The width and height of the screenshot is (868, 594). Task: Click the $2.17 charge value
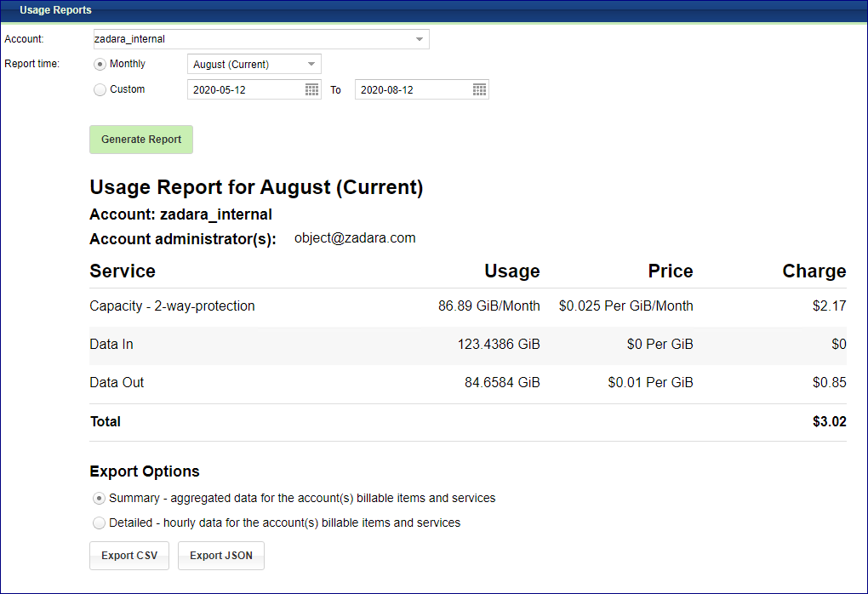pyautogui.click(x=829, y=306)
